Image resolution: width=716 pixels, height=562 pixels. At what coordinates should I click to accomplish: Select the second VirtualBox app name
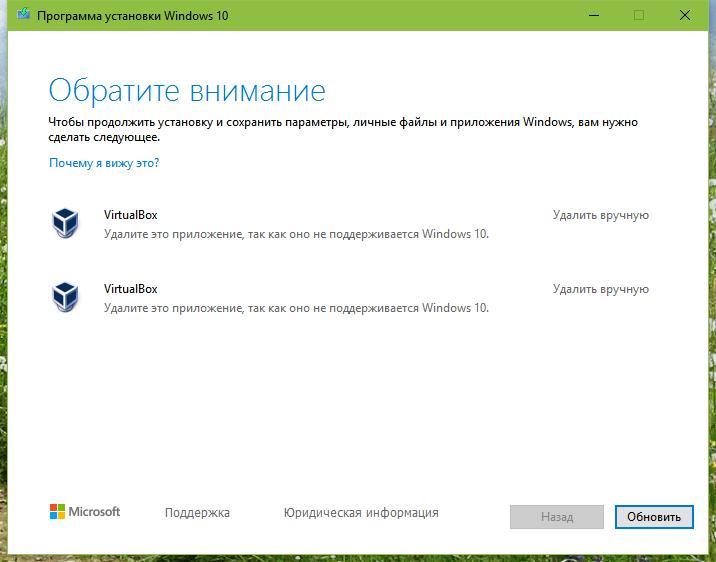(x=131, y=289)
